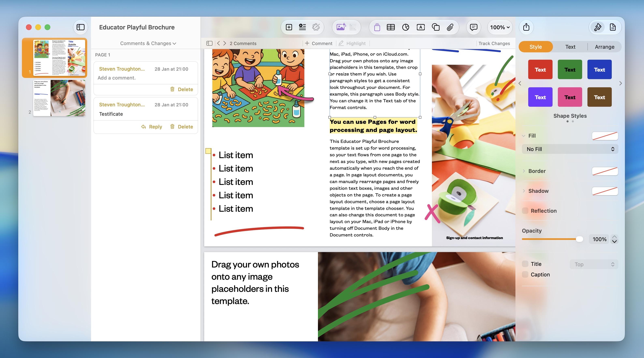
Task: Open the 100% zoom dropdown
Action: pyautogui.click(x=500, y=27)
